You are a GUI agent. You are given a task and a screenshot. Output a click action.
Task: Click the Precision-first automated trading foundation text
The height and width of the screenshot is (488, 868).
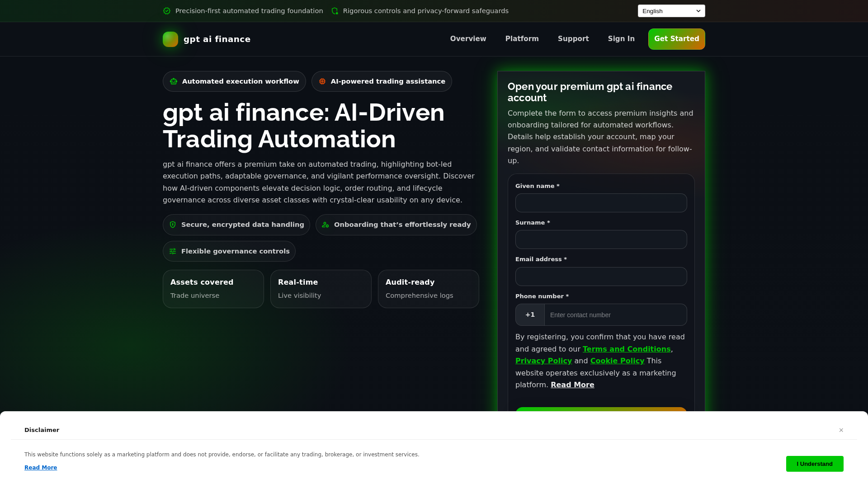[x=249, y=11]
